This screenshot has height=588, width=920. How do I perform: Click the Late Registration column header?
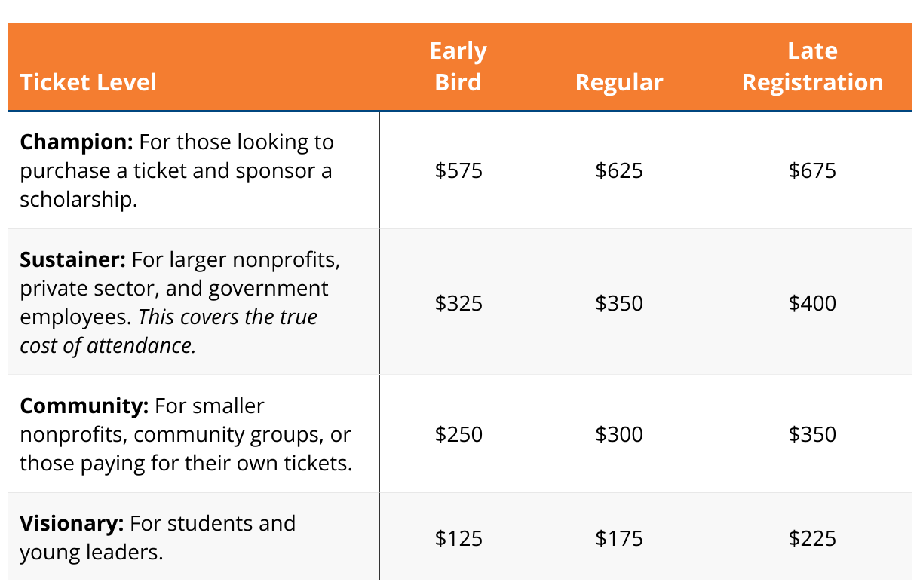pos(812,66)
